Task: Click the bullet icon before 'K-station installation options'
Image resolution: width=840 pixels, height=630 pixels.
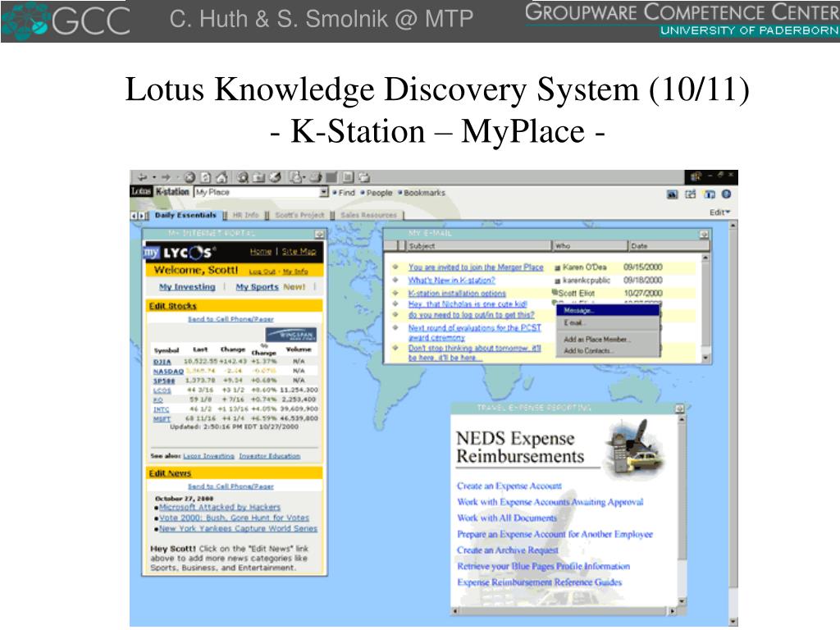Action: tap(395, 293)
